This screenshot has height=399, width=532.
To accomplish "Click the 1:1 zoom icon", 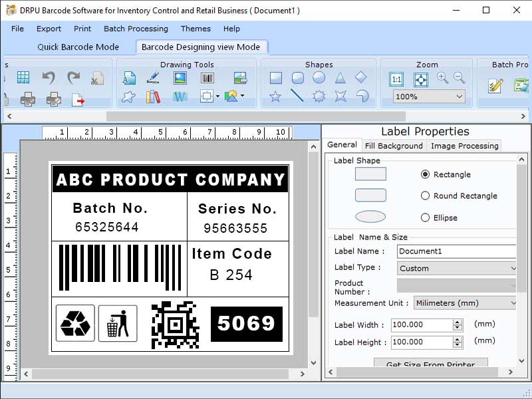I will click(x=397, y=78).
